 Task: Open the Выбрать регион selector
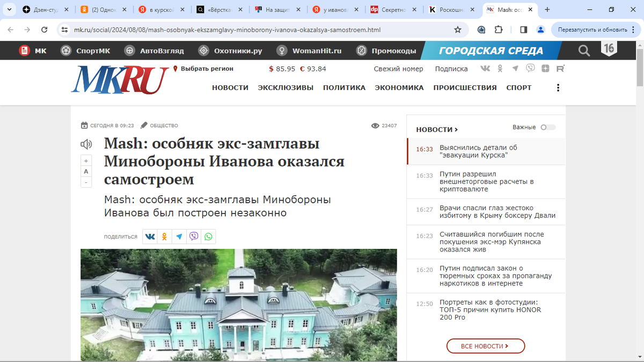(x=203, y=69)
